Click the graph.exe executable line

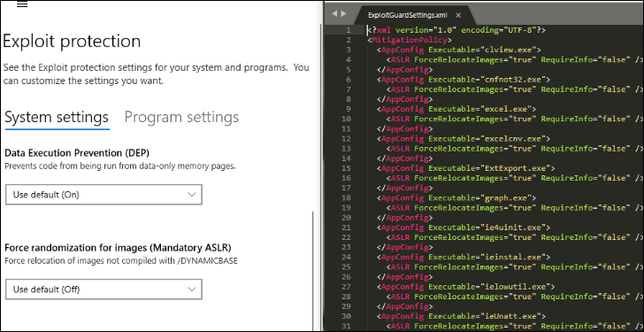[456, 197]
